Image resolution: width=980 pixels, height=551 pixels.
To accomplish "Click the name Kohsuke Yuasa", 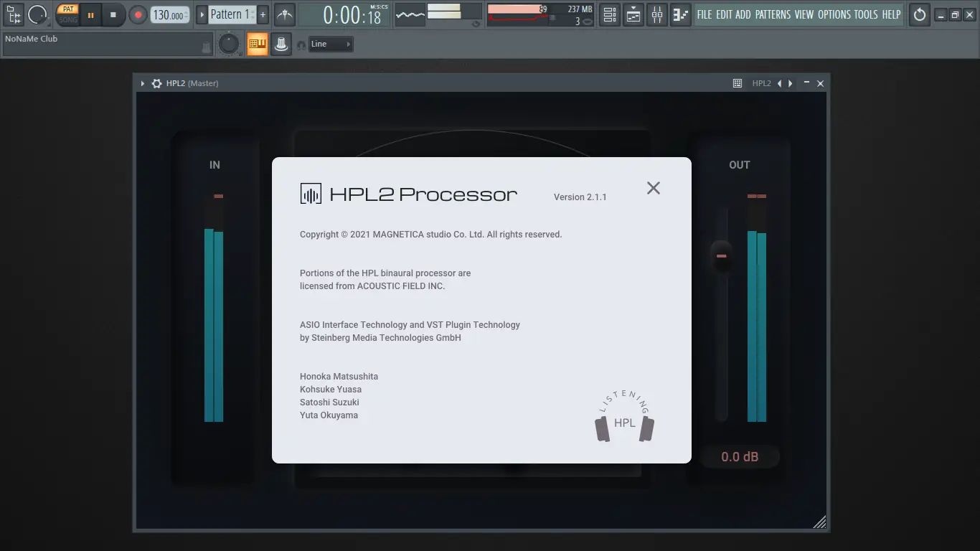I will (x=331, y=390).
